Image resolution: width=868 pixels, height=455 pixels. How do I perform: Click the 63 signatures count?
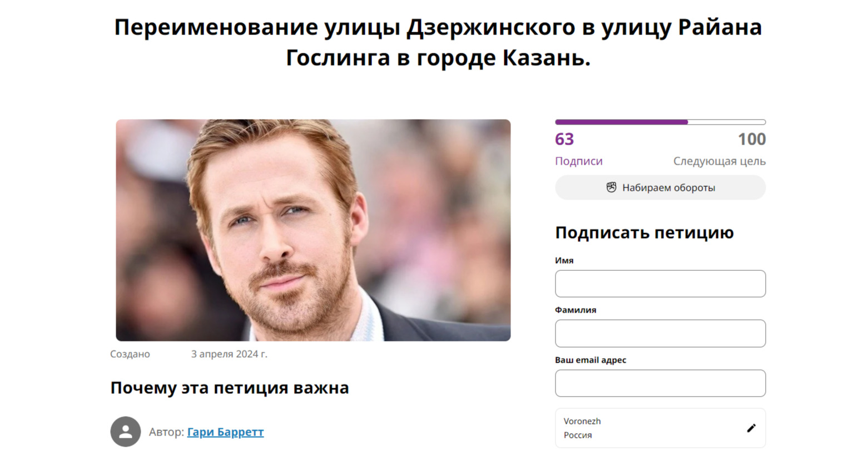[x=564, y=139]
